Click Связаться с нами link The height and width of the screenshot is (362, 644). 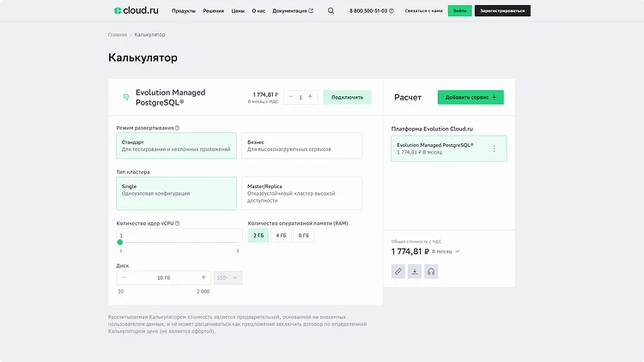pos(423,11)
